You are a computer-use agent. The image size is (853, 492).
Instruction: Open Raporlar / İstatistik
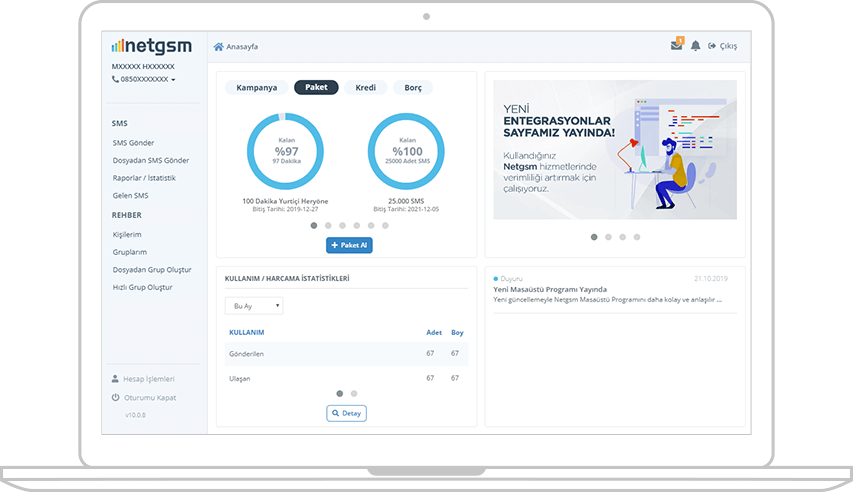click(144, 178)
